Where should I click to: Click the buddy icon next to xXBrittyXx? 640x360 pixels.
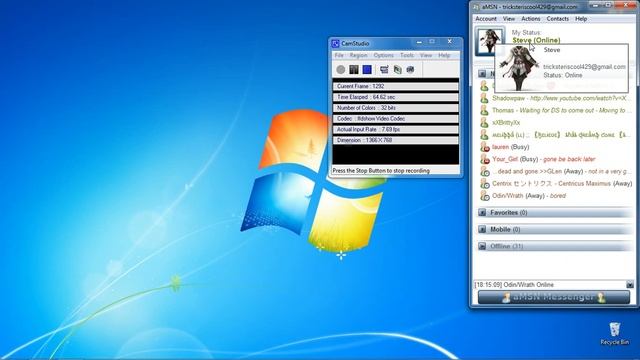point(484,123)
